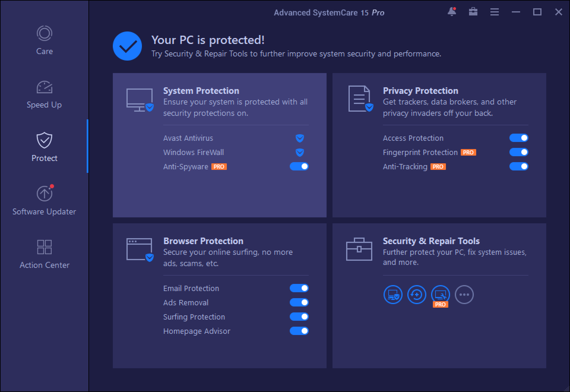Click the Surfing Protection label
This screenshot has height=392, width=570.
(194, 317)
